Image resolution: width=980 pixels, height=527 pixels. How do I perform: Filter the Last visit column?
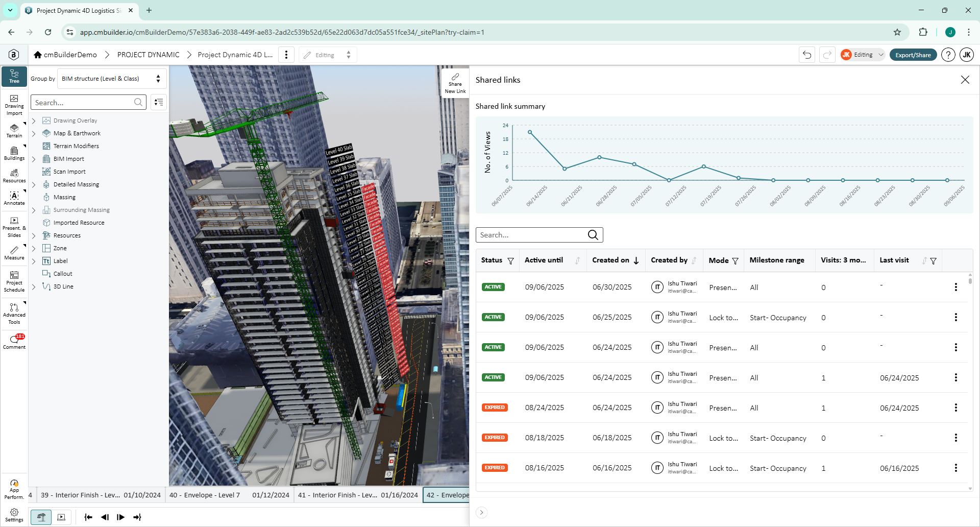[x=934, y=261]
